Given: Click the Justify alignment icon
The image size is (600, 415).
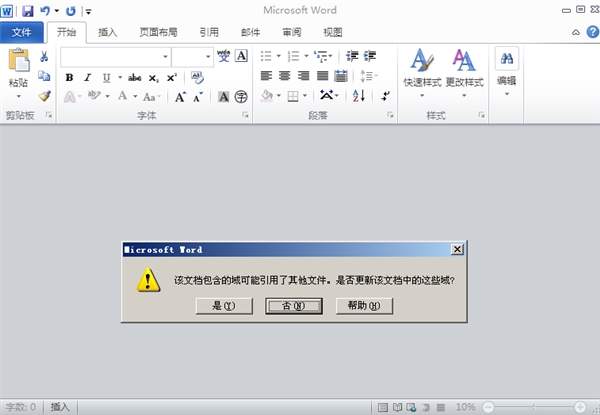Looking at the screenshot, I should tap(323, 76).
